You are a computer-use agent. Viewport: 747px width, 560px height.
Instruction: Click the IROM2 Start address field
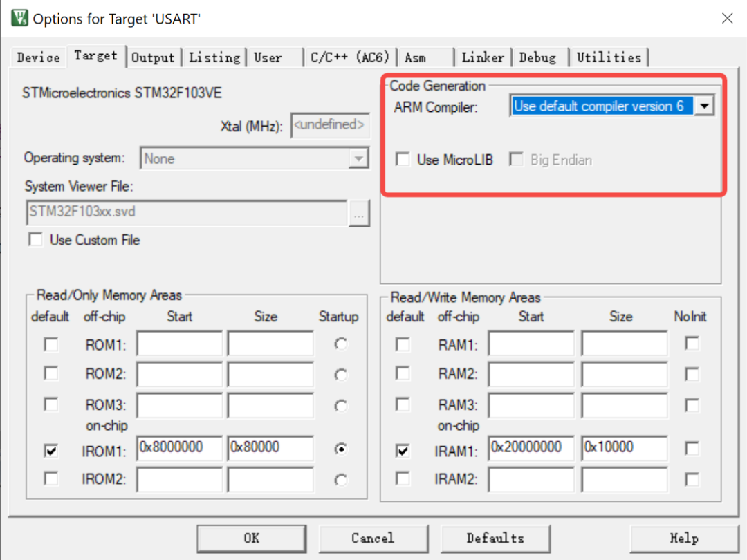(x=180, y=479)
